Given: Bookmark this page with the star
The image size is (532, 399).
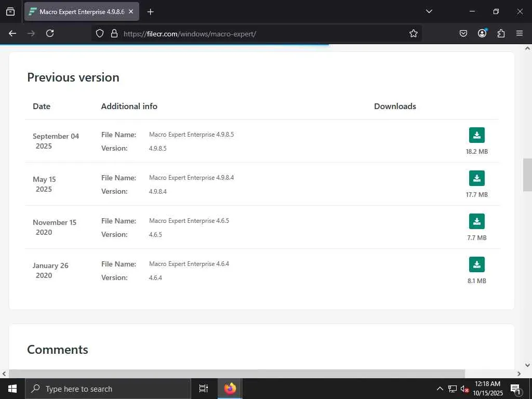Looking at the screenshot, I should [413, 33].
